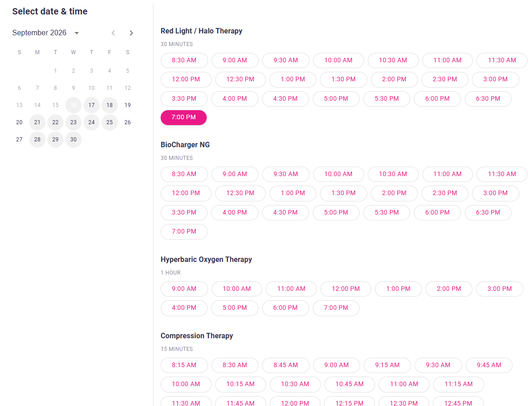Pick 12:00 PM Red Light / Halo Therapy slot
This screenshot has width=532, height=406.
(186, 79)
